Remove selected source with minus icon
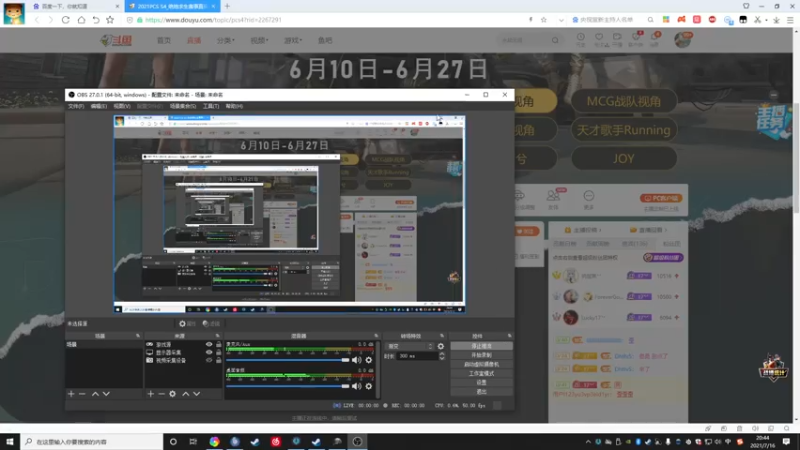The height and width of the screenshot is (450, 800). click(x=161, y=394)
